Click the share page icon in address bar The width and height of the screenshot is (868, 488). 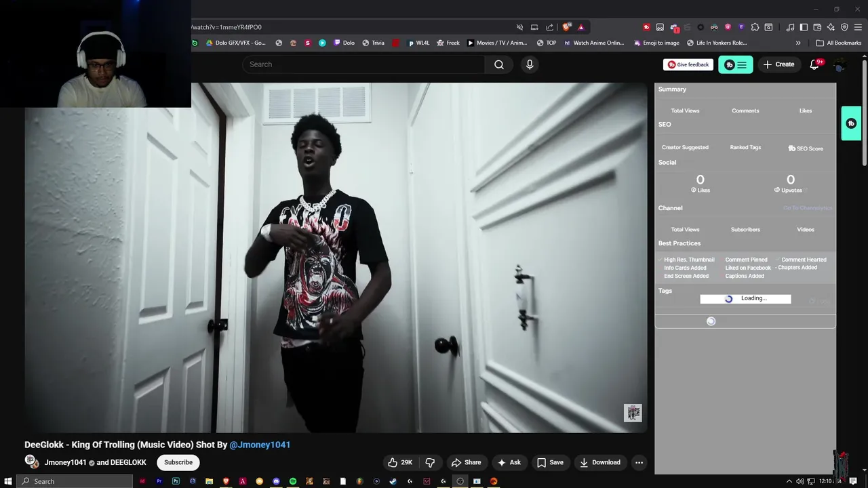pos(549,27)
